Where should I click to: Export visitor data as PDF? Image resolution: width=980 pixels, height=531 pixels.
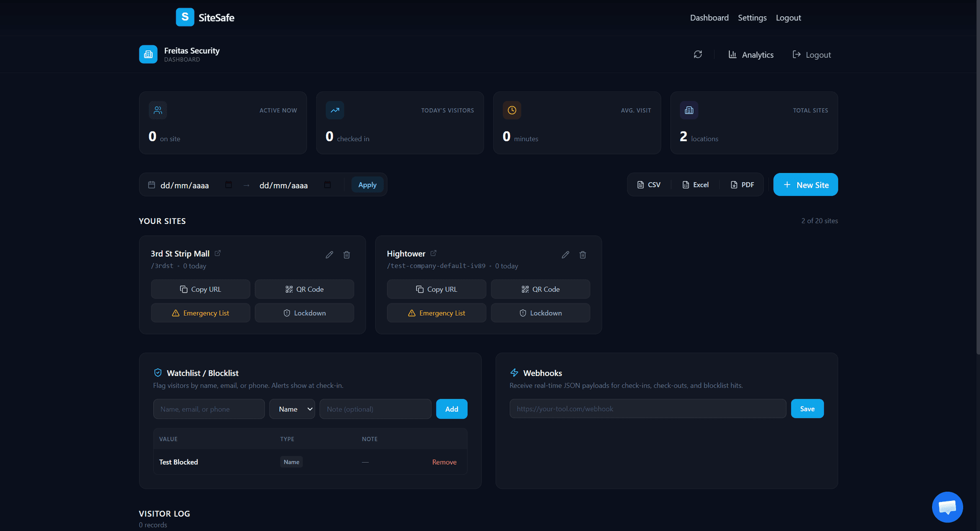click(x=742, y=185)
